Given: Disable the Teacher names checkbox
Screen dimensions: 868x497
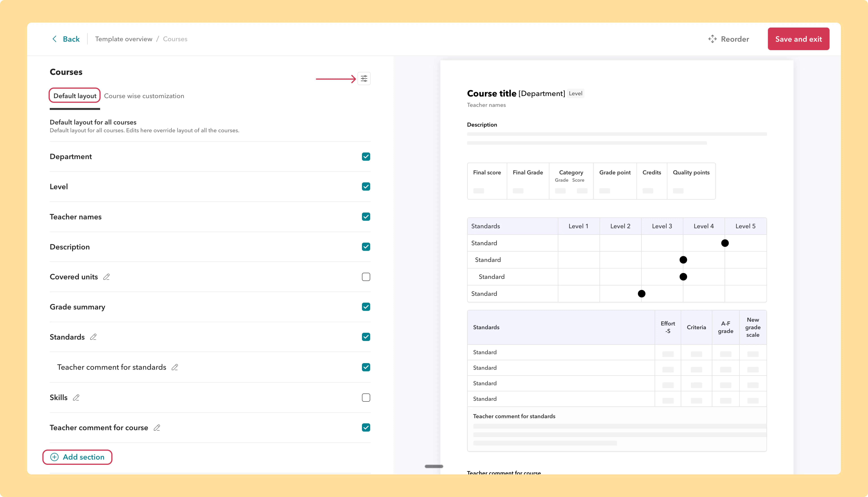Looking at the screenshot, I should point(366,217).
